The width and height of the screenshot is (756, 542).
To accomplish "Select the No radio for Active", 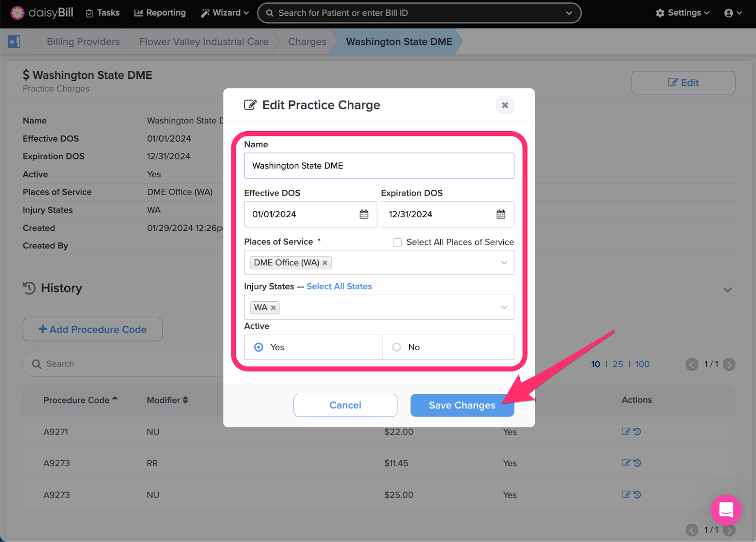I will (x=396, y=347).
